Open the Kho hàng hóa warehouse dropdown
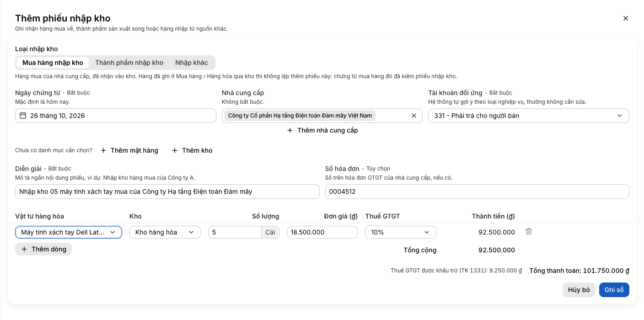644x320 pixels. pos(165,232)
